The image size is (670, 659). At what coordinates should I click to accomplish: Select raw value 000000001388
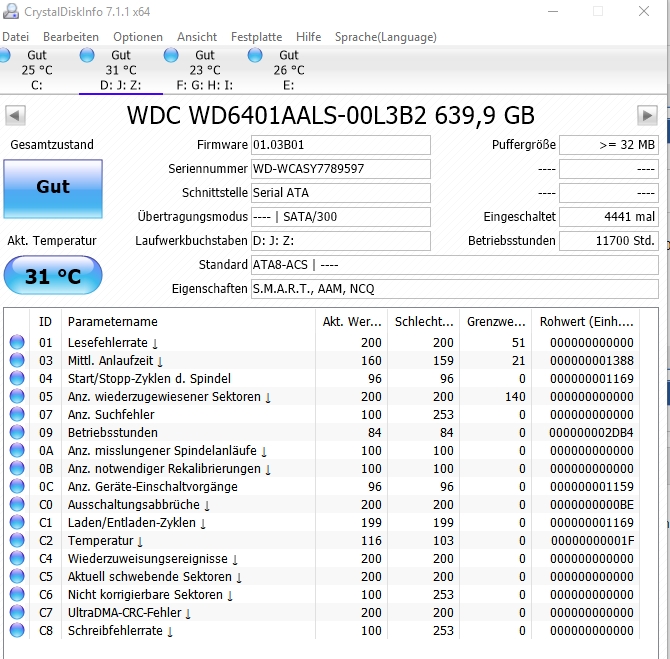click(592, 361)
